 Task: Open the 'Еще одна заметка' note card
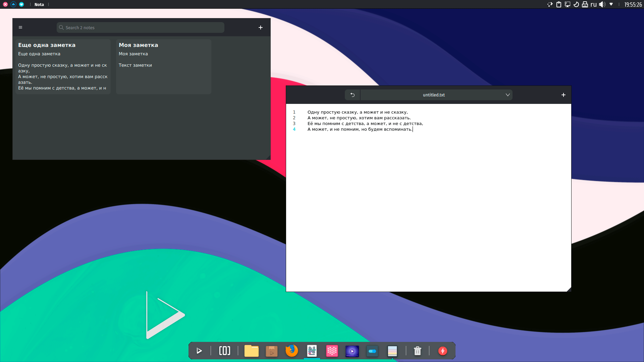[63, 66]
